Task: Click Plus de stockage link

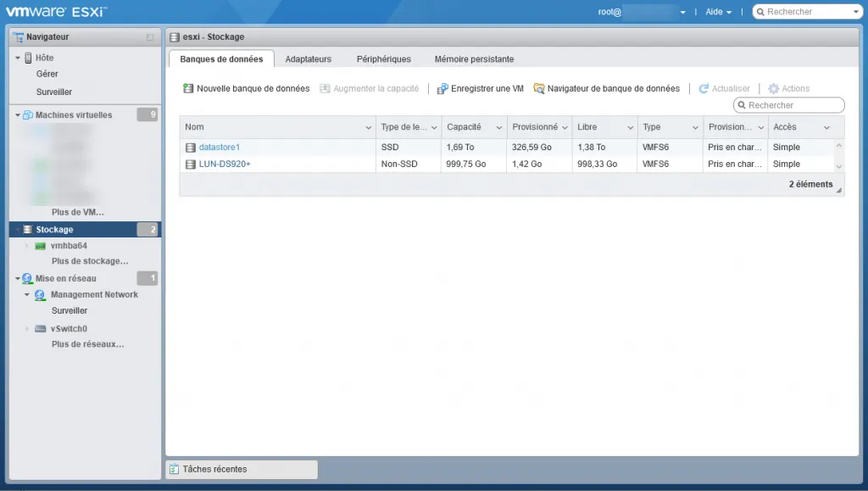Action: [x=90, y=261]
